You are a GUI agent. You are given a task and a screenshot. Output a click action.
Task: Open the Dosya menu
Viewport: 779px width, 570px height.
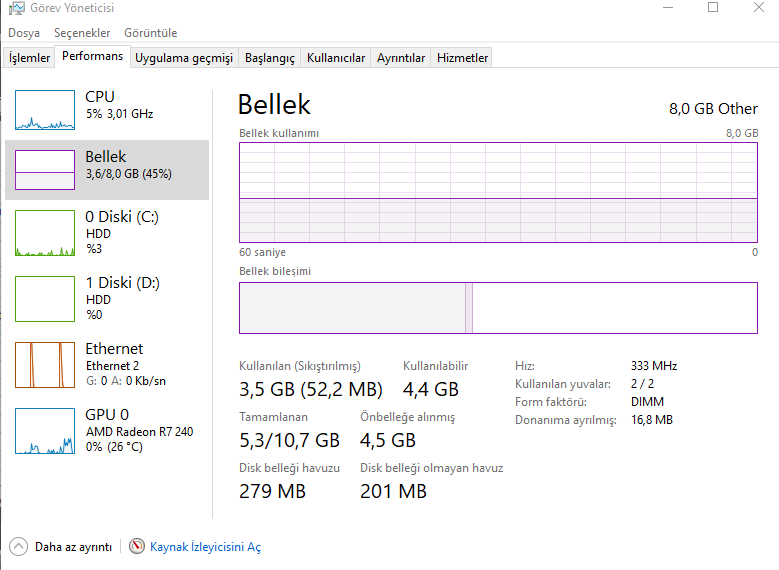24,33
